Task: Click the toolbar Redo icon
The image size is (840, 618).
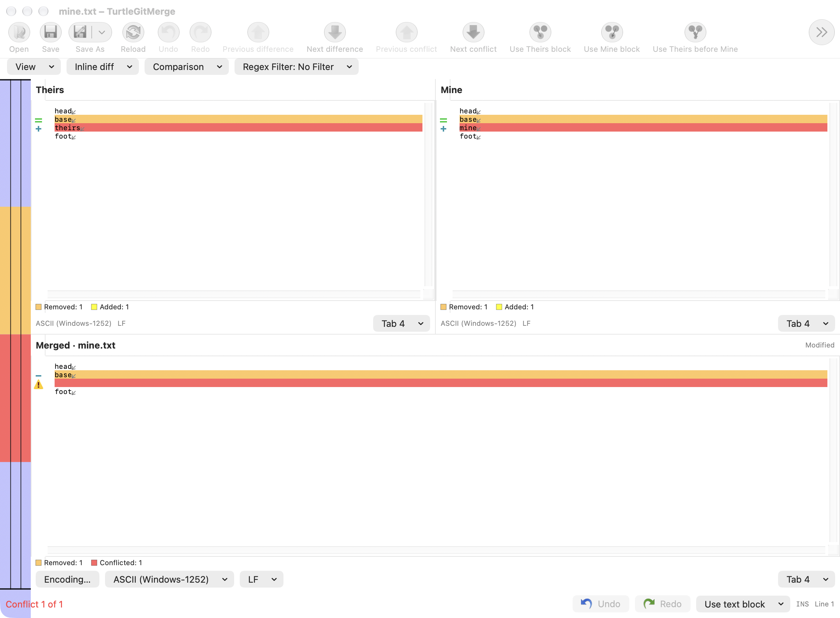Action: click(x=201, y=32)
